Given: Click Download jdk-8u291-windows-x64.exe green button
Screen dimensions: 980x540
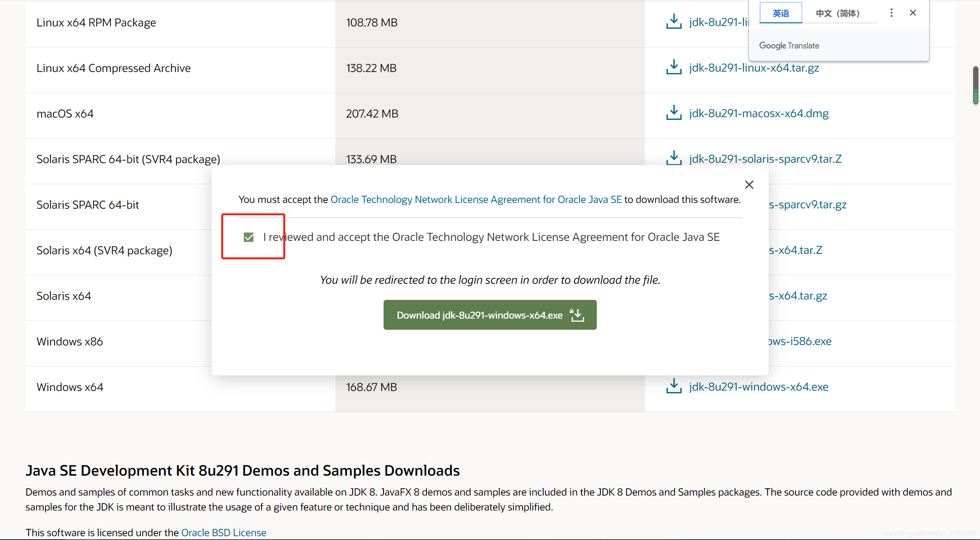Looking at the screenshot, I should (490, 315).
